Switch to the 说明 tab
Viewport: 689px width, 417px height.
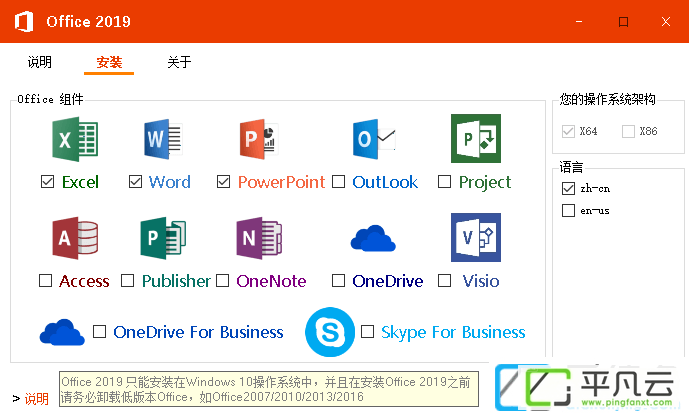[x=40, y=62]
